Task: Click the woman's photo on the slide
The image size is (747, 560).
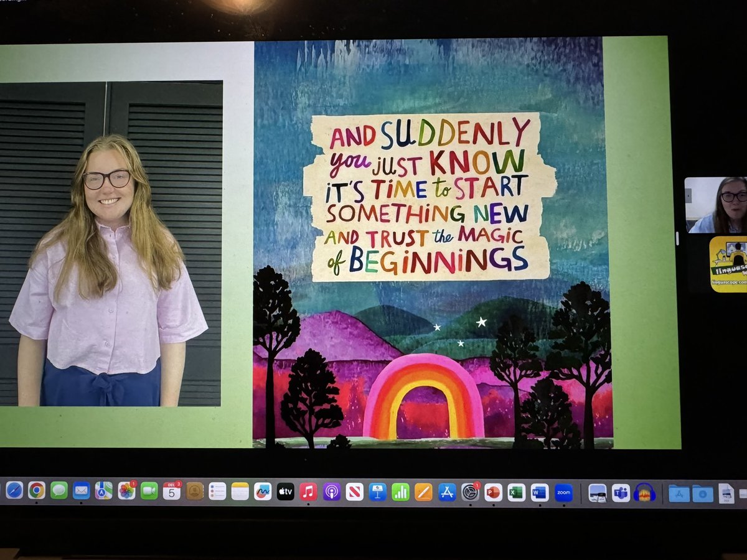Action: coord(110,243)
